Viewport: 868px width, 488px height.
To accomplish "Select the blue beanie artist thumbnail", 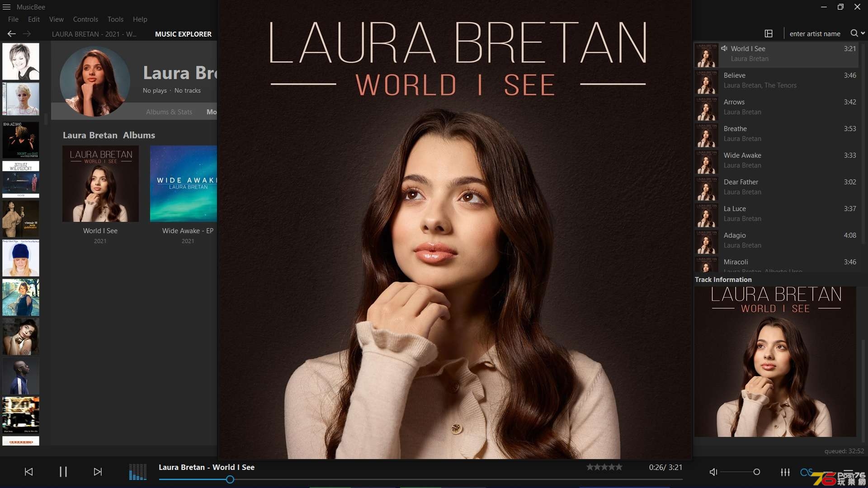I will 21,258.
